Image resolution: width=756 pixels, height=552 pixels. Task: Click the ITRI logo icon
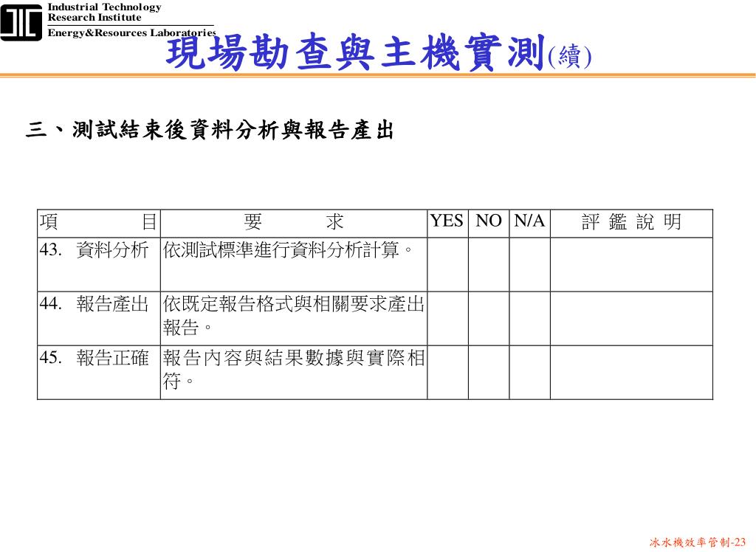click(21, 22)
